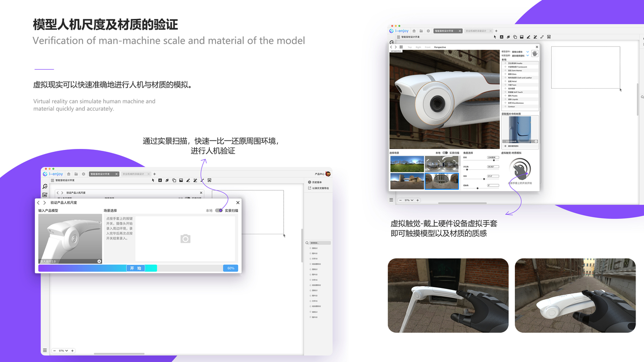Viewport: 644px width, 362px height.
Task: Click the 开始 start button
Action: pyautogui.click(x=136, y=268)
